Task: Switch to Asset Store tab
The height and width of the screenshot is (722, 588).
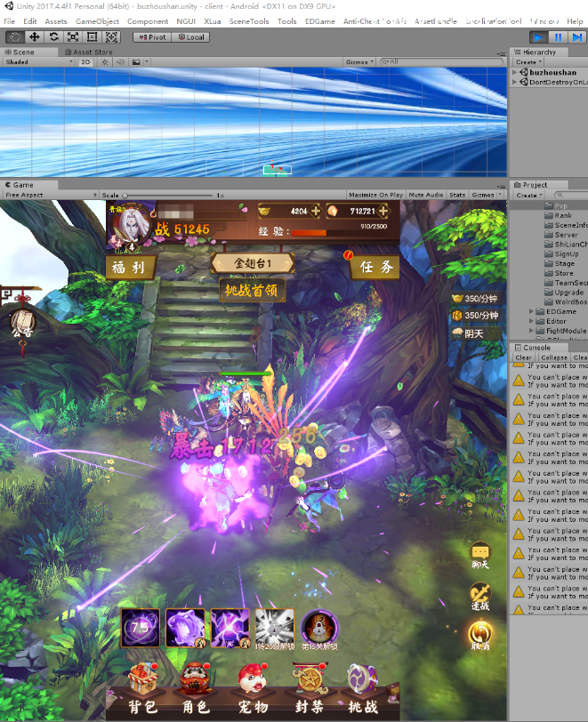Action: (88, 52)
